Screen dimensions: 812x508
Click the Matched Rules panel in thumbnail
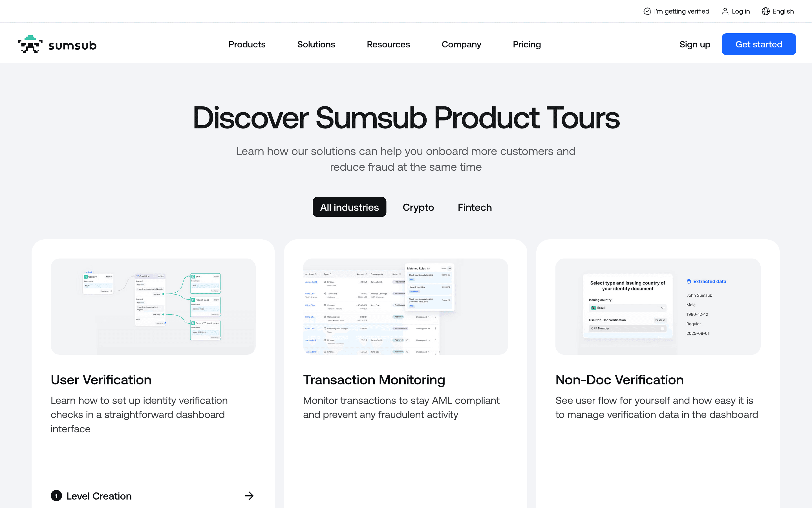pos(429,287)
